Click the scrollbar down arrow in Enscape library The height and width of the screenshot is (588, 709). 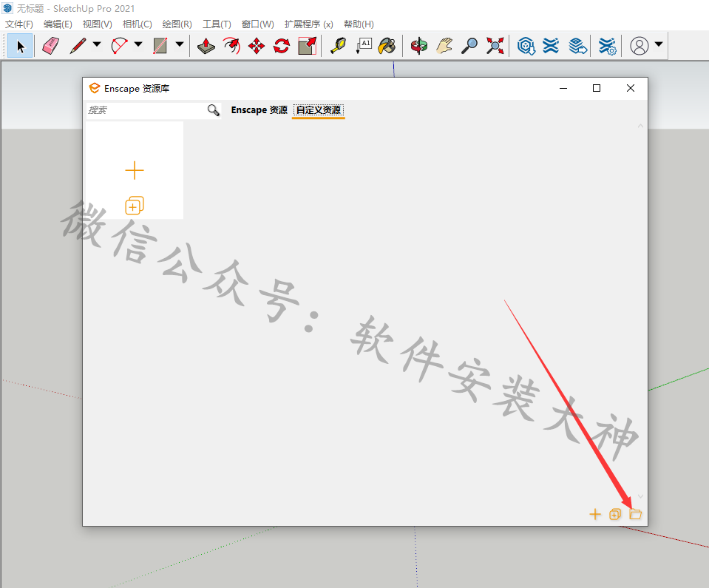[x=640, y=496]
